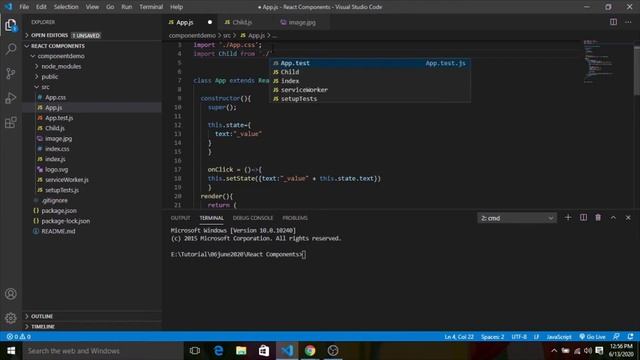The width and height of the screenshot is (640, 360).
Task: Click the Search the web and Windows box
Action: coord(103,351)
